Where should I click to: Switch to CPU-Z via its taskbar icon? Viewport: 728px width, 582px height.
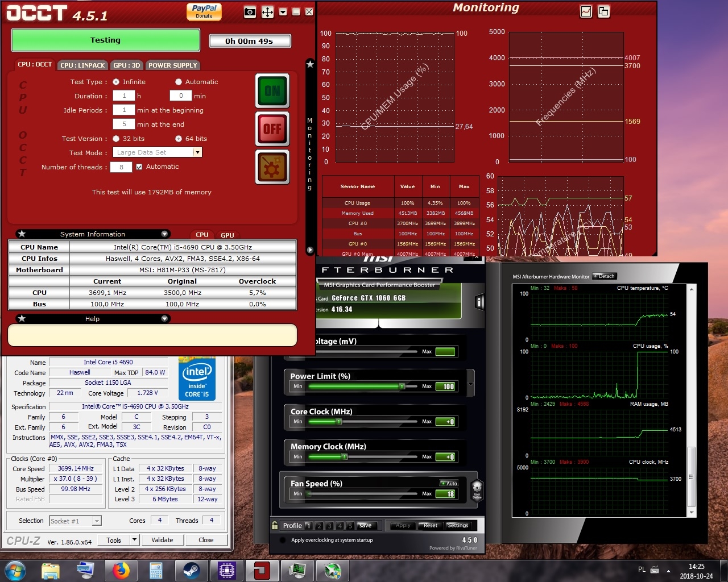coord(226,570)
